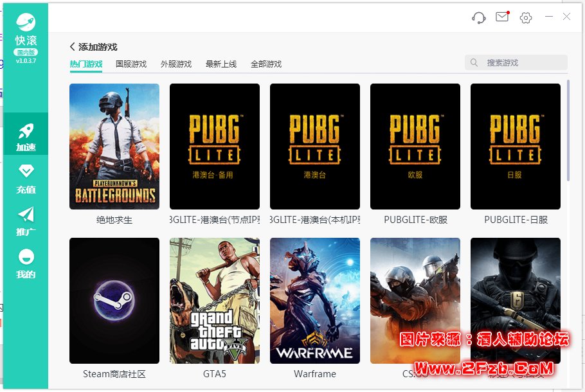The width and height of the screenshot is (585, 392).
Task: Go back using the arrow beside 添加游戏
Action: point(73,47)
